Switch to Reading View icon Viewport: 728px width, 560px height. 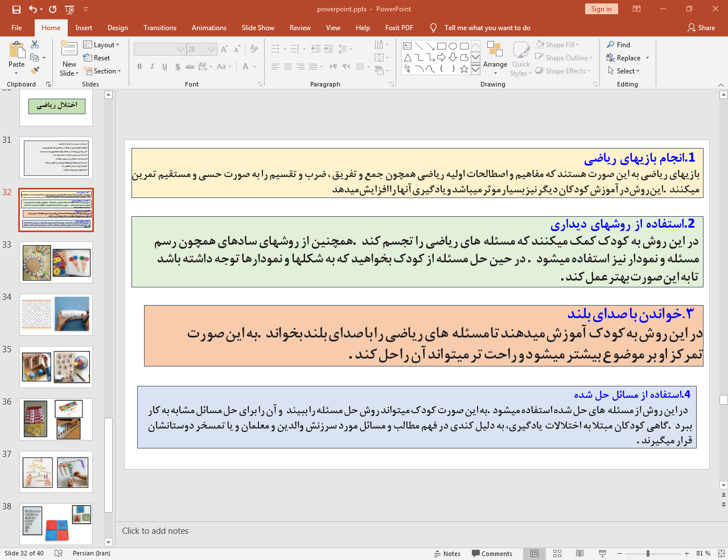(579, 553)
